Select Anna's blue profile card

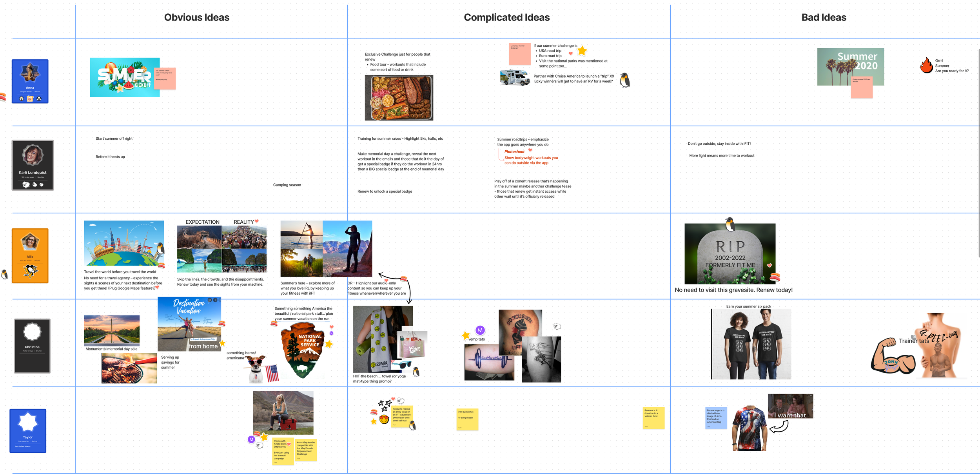tap(30, 81)
